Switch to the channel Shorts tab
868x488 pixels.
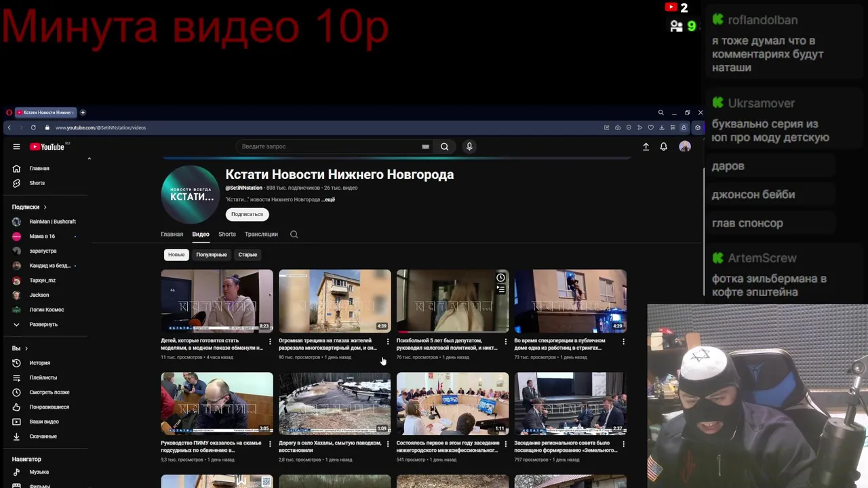coord(227,235)
